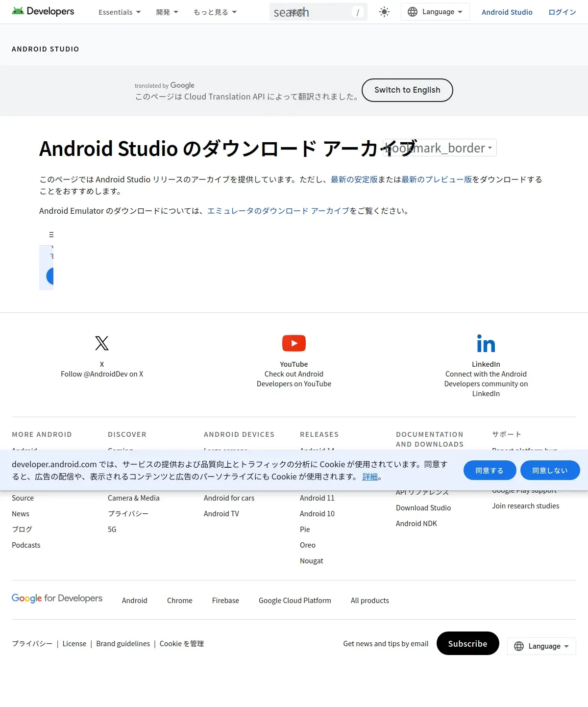Open Chrome product link
This screenshot has height=707, width=588.
tap(180, 601)
